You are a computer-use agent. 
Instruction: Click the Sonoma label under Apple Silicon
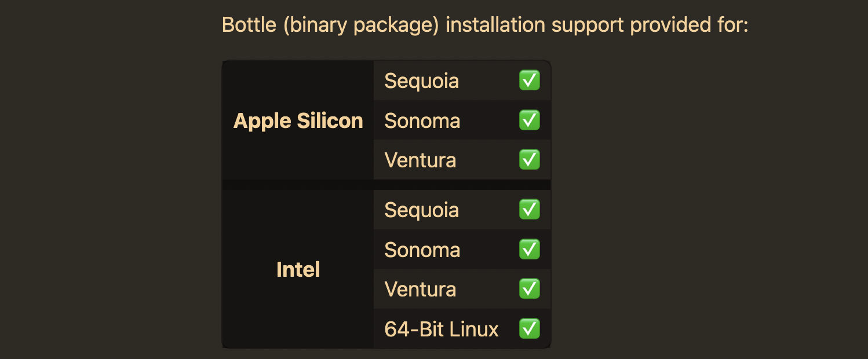point(422,121)
